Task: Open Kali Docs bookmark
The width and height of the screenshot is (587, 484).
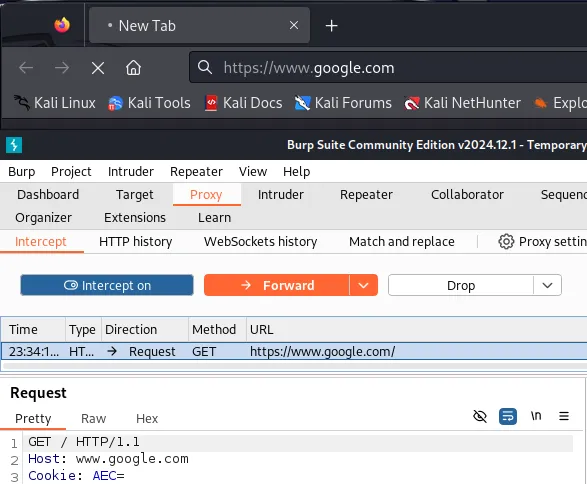Action: pyautogui.click(x=244, y=103)
